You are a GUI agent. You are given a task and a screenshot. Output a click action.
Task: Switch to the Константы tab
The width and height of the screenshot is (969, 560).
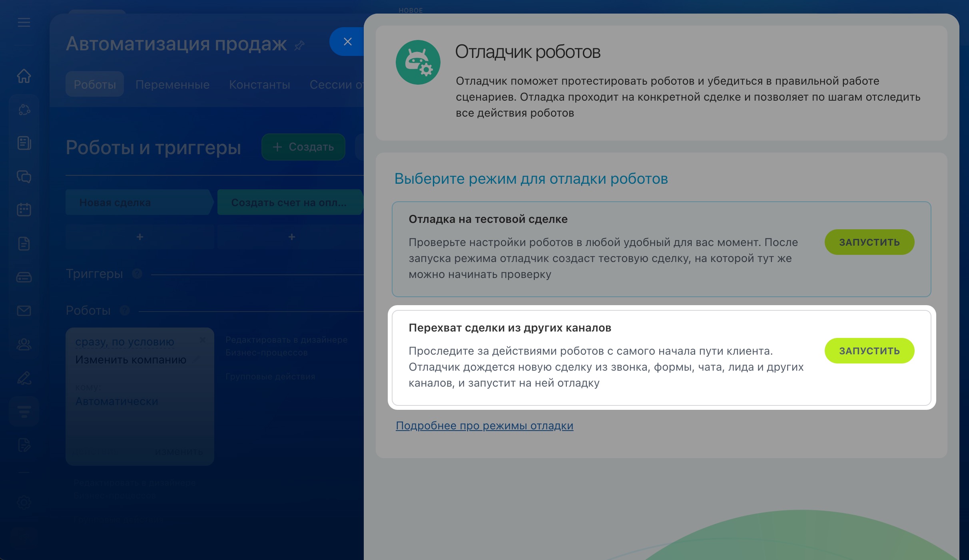click(x=259, y=84)
